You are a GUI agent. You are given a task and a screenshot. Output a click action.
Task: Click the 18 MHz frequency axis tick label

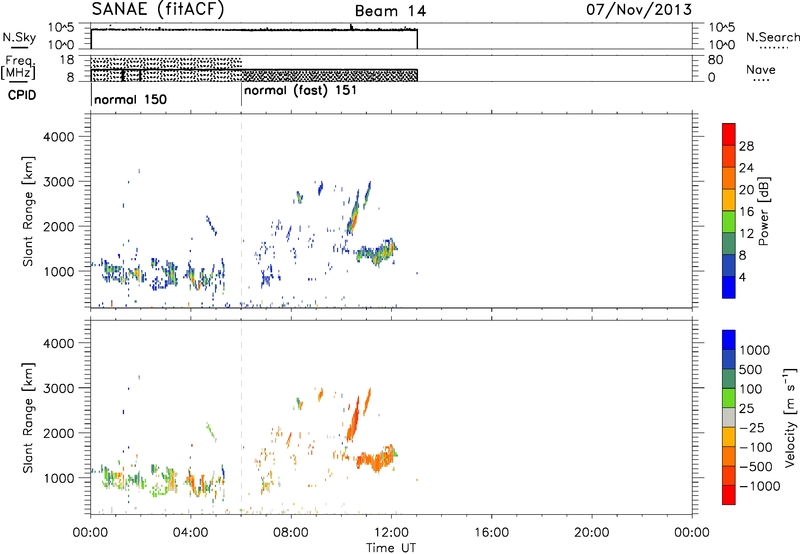[x=67, y=60]
